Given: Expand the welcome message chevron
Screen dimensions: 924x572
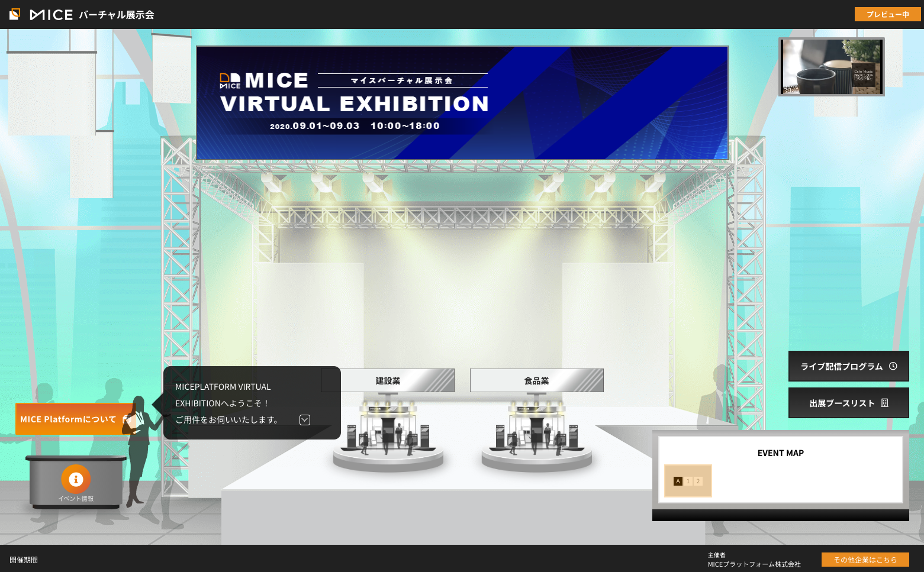Looking at the screenshot, I should click(305, 420).
